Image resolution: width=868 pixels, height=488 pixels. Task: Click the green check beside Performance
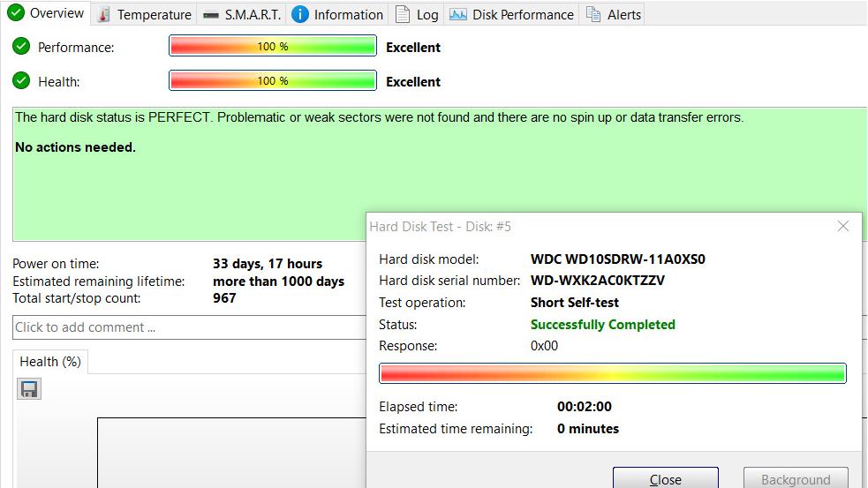click(21, 47)
